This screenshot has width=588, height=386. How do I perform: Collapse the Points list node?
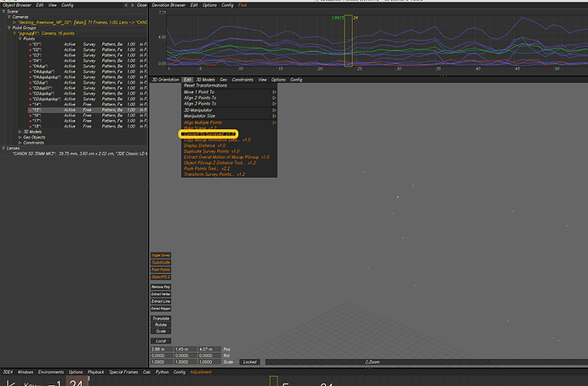coord(20,38)
